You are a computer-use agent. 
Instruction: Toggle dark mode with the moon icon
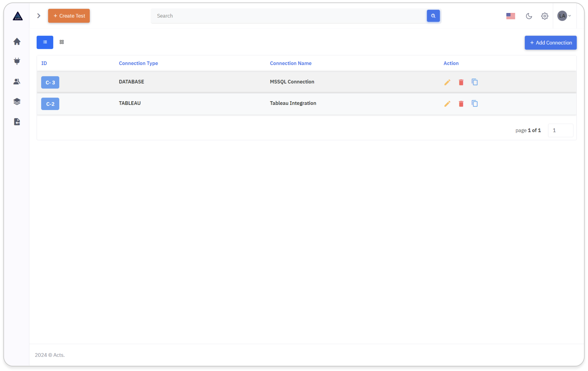(x=529, y=16)
